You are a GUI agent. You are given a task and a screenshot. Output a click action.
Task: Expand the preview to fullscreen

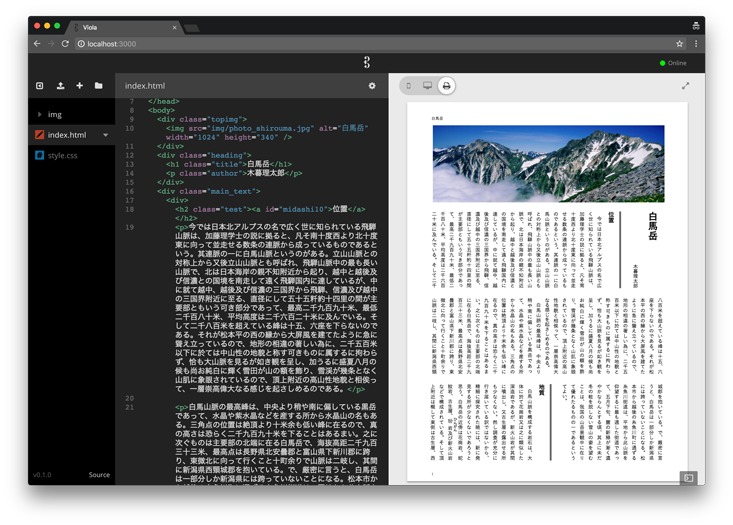click(x=685, y=86)
